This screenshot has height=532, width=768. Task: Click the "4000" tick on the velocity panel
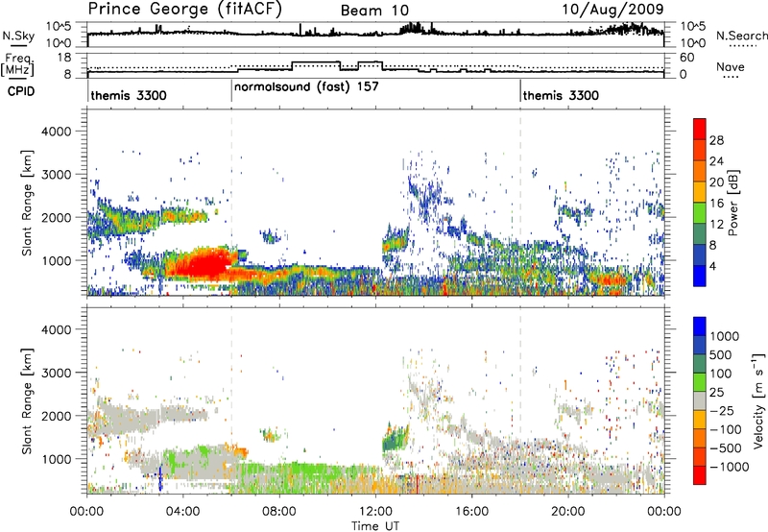pyautogui.click(x=57, y=329)
